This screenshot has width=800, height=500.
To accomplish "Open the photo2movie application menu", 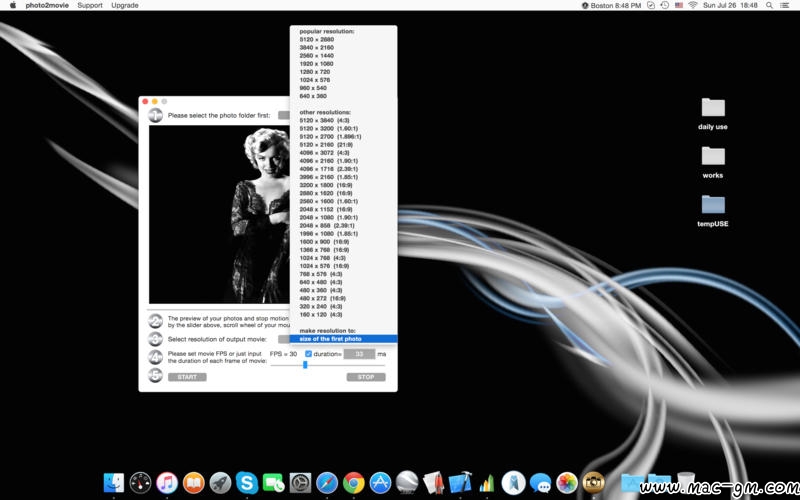I will (47, 5).
